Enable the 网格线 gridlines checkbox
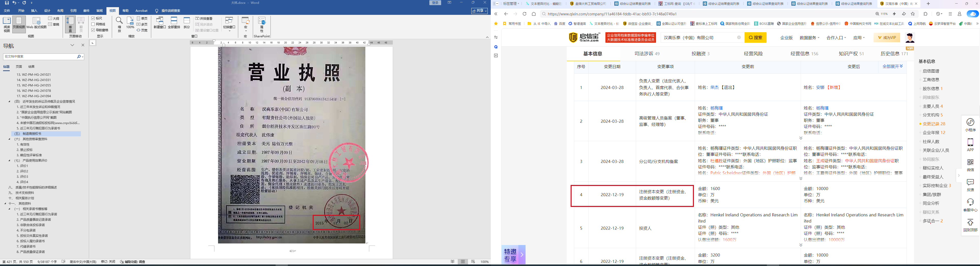This screenshot has height=266, width=980. pyautogui.click(x=93, y=24)
